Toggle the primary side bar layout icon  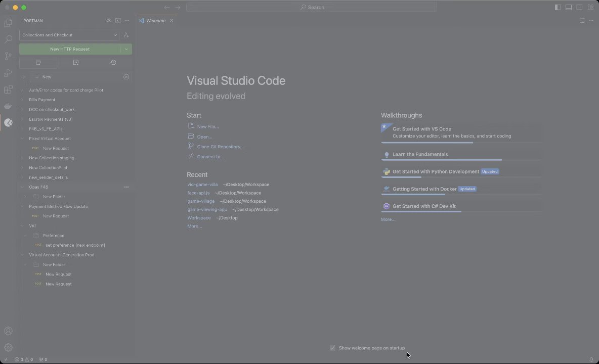click(x=558, y=7)
